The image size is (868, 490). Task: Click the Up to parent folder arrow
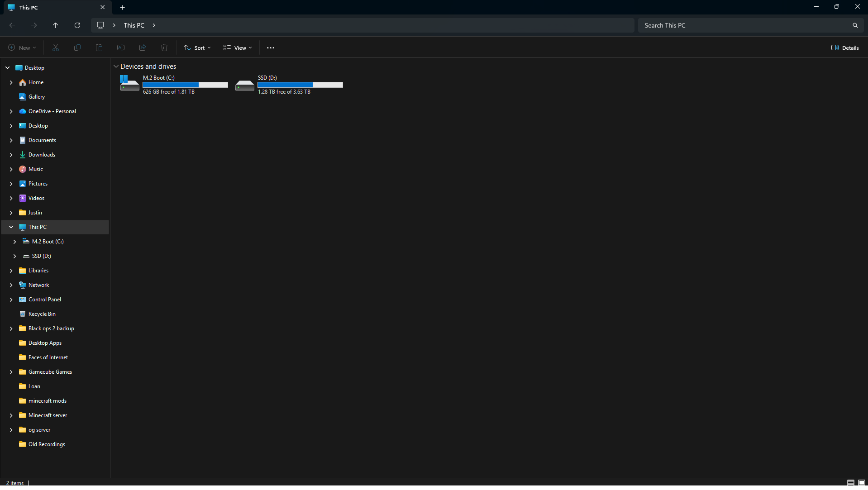click(55, 25)
